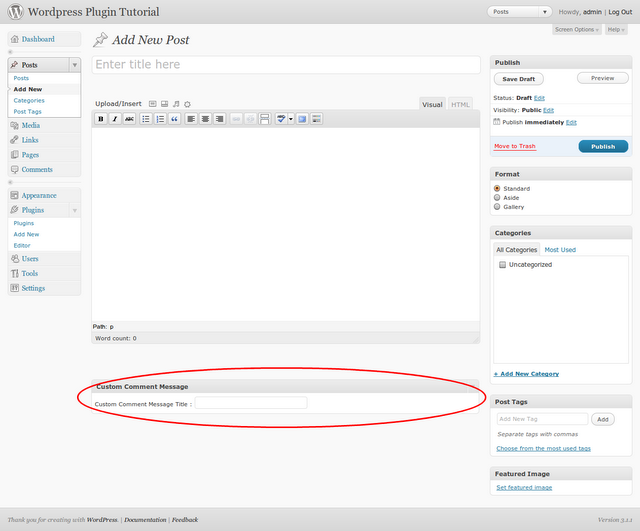Switch to the HTML editor tab

(460, 104)
